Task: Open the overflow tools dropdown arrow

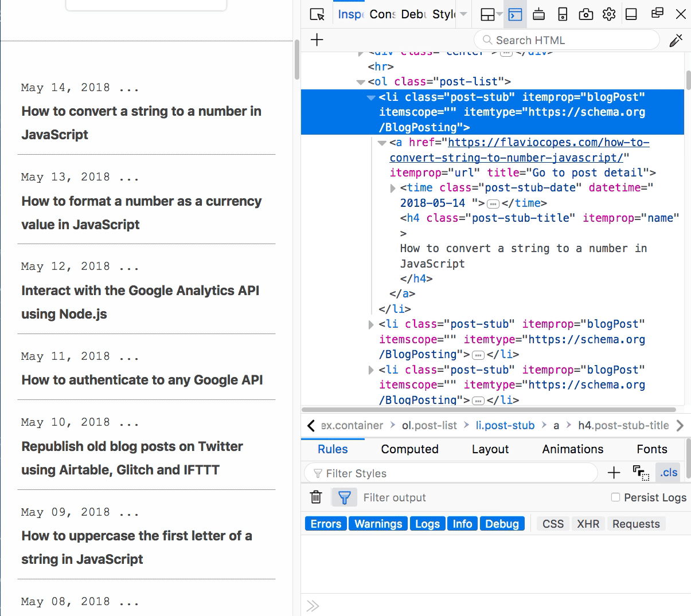Action: (463, 14)
